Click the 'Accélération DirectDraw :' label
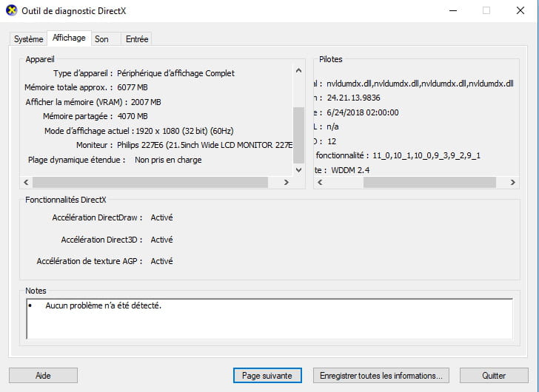Image resolution: width=539 pixels, height=392 pixels. pos(97,217)
